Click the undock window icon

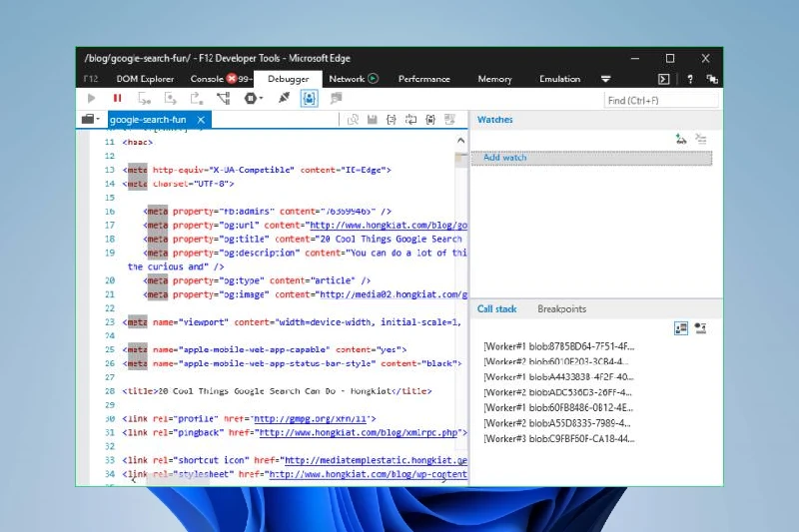pyautogui.click(x=712, y=79)
